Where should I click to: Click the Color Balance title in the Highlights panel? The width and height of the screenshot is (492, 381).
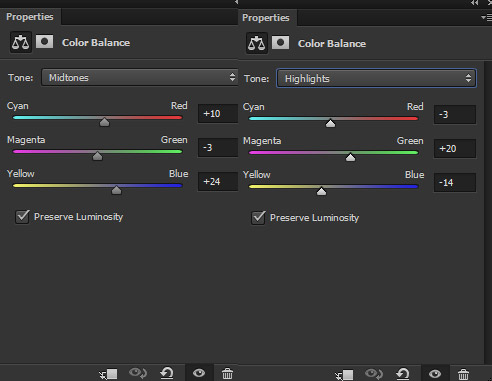coord(332,44)
